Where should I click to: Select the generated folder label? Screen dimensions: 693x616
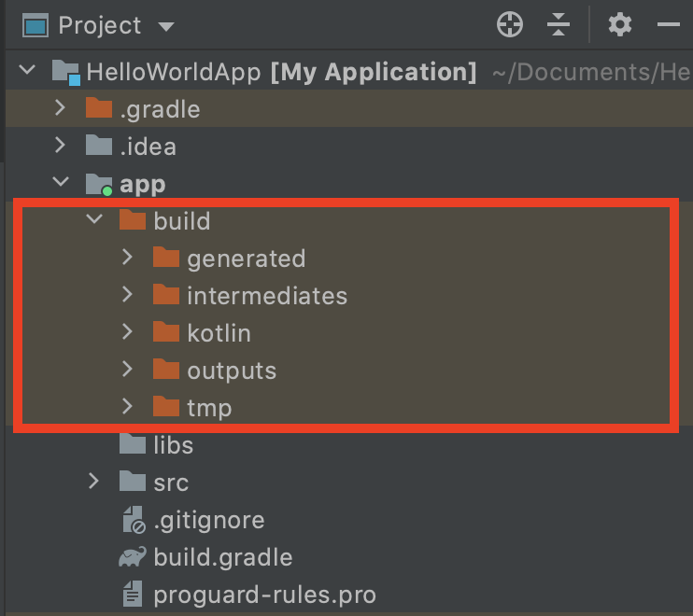click(x=247, y=259)
